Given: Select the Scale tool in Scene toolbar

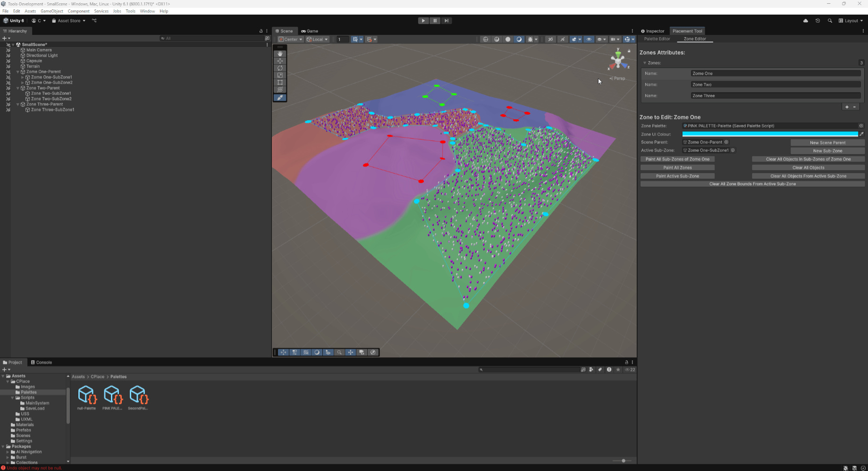Looking at the screenshot, I should coord(280,75).
